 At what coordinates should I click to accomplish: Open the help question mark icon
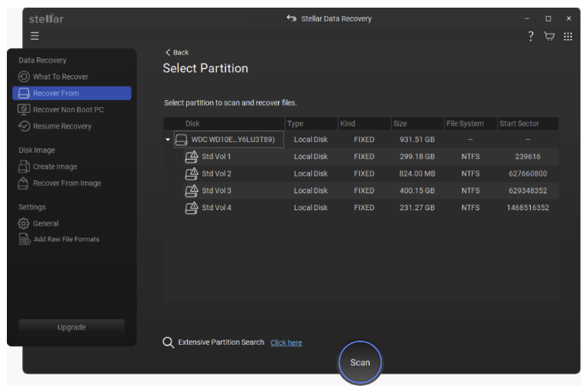click(531, 37)
